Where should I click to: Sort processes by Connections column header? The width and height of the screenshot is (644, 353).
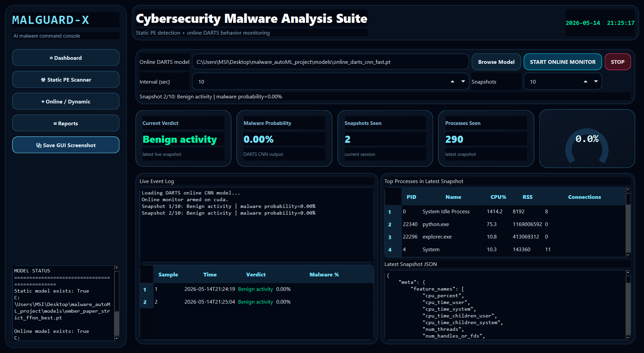[x=584, y=197]
